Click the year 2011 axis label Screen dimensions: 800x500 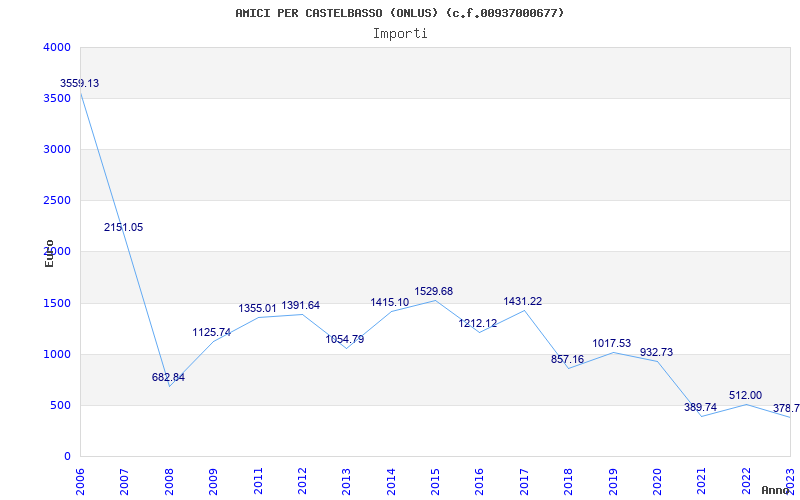(258, 481)
